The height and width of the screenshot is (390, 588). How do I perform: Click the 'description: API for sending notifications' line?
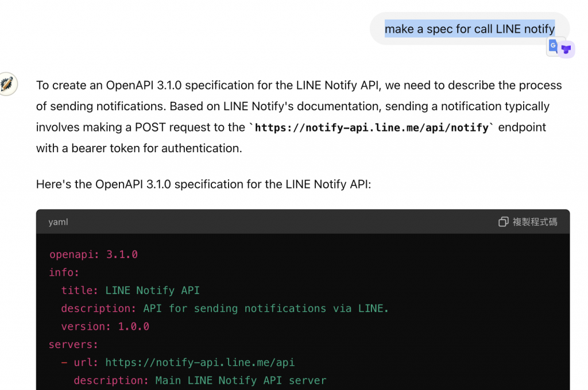click(x=225, y=308)
